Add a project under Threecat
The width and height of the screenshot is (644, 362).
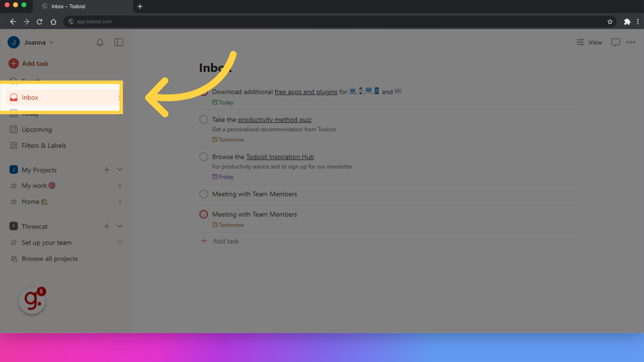click(x=107, y=227)
